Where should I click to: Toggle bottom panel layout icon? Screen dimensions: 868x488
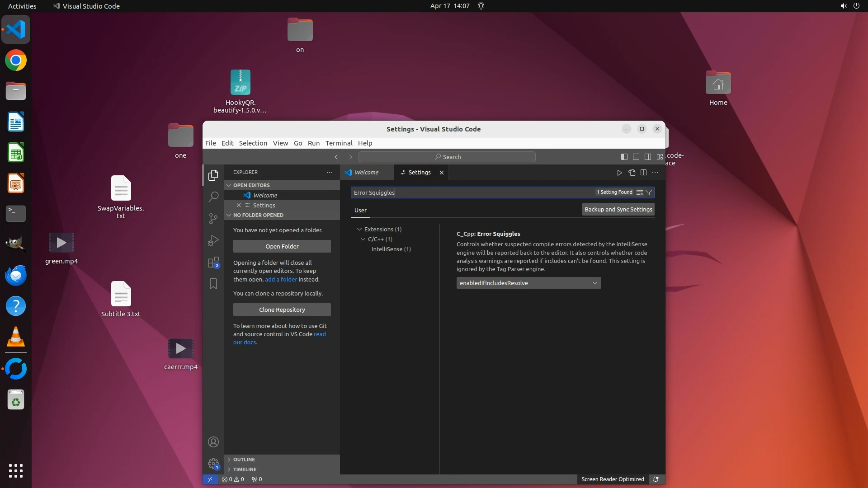coord(636,157)
